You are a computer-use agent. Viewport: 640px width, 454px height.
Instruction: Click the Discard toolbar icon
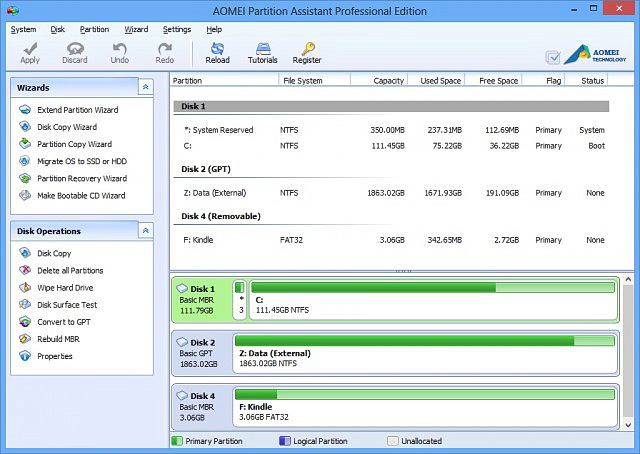click(x=75, y=49)
